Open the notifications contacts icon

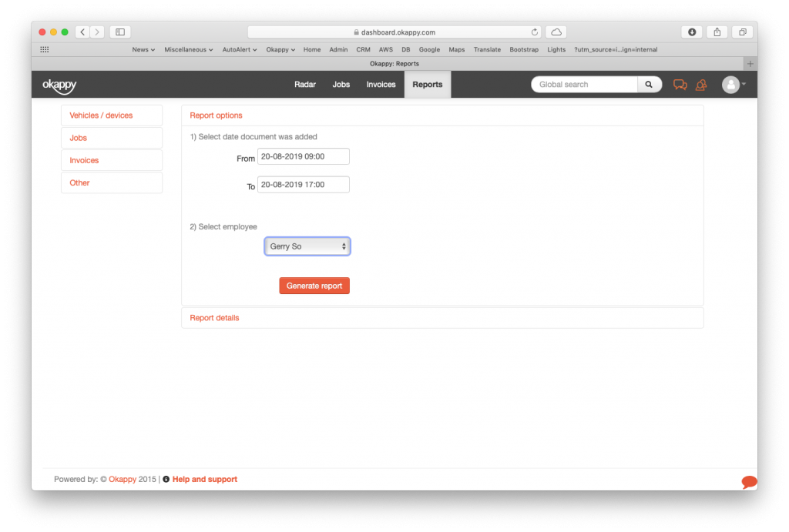point(701,85)
